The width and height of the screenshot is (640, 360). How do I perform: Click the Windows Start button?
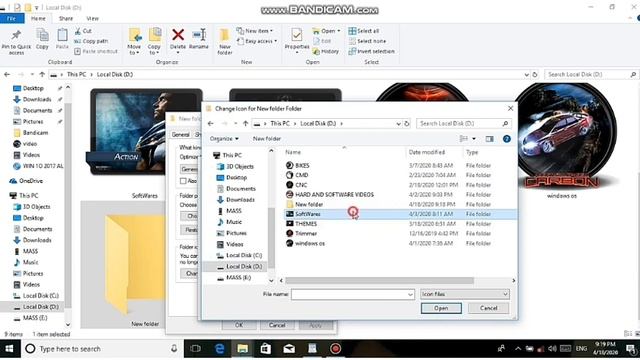point(9,349)
